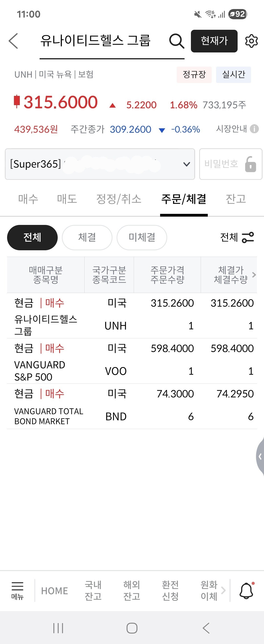Tap the filter sliders icon beside 전체

point(248,237)
